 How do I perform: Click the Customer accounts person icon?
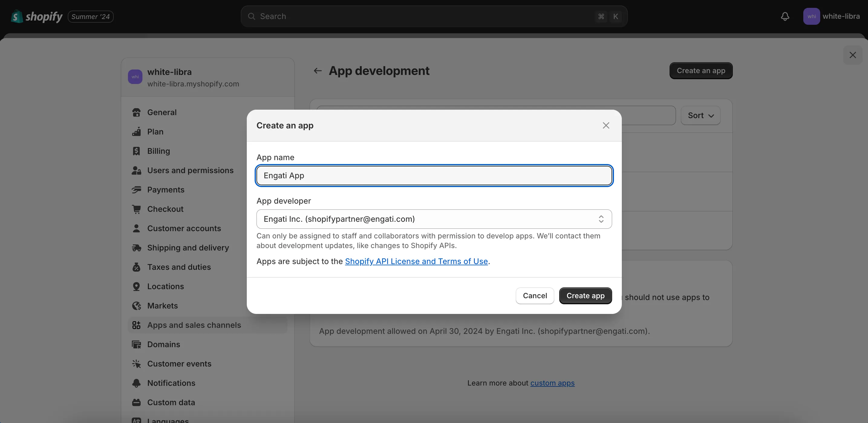[136, 228]
